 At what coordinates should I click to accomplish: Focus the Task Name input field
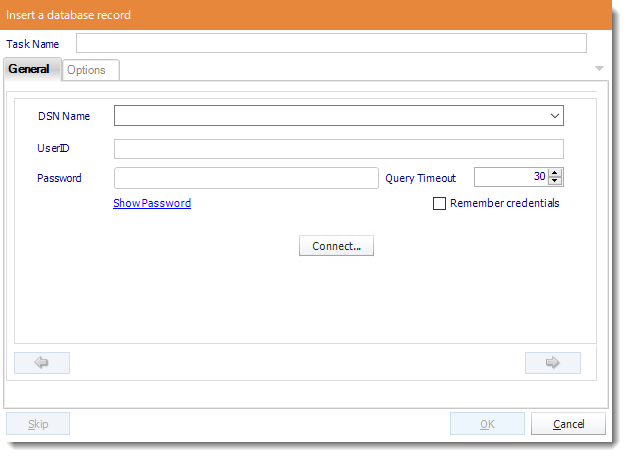click(331, 43)
